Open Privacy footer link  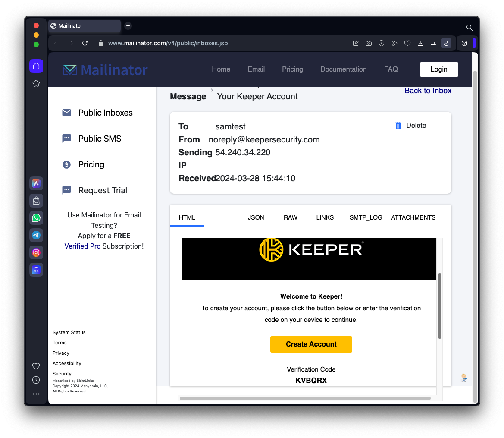click(x=61, y=353)
